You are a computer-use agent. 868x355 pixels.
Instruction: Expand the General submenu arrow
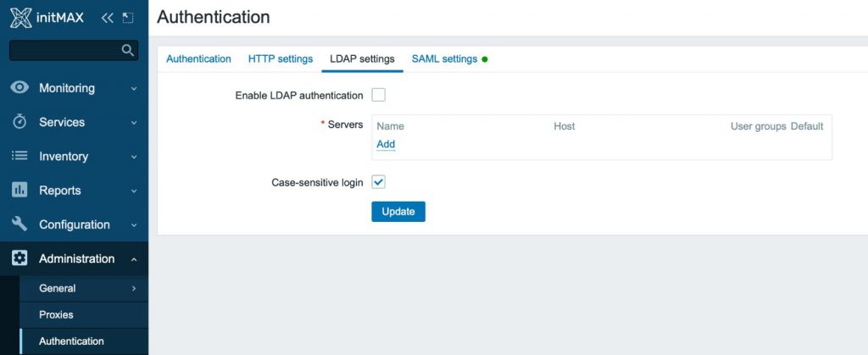134,289
